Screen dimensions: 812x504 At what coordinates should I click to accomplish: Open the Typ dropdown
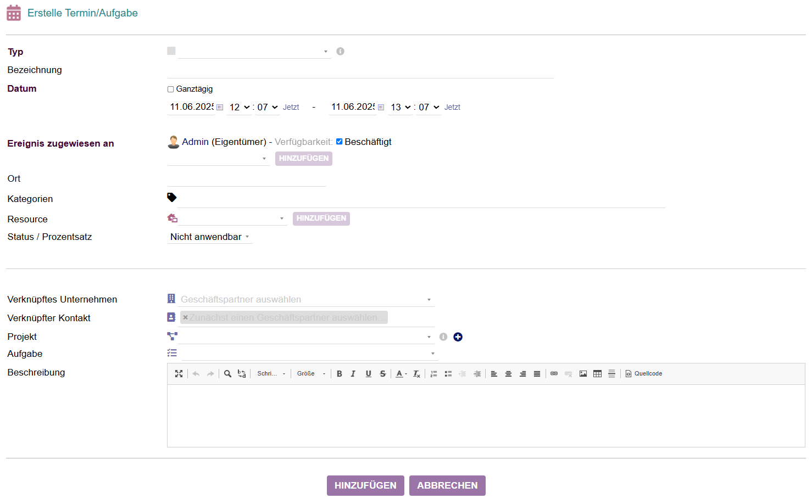tap(254, 52)
